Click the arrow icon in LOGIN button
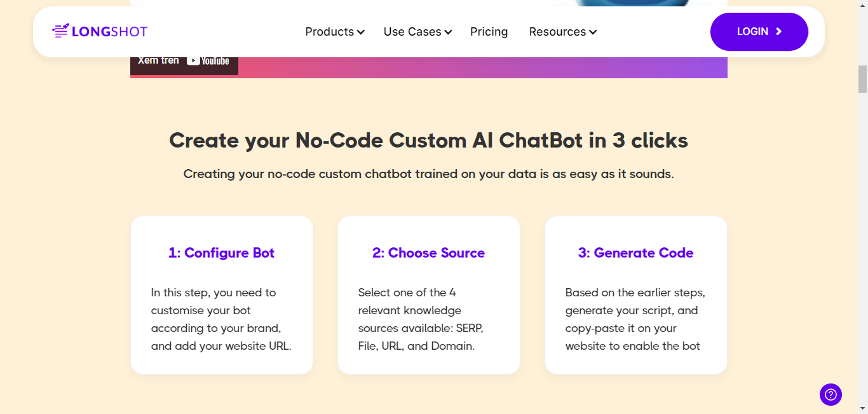Image resolution: width=868 pixels, height=414 pixels. (x=779, y=31)
